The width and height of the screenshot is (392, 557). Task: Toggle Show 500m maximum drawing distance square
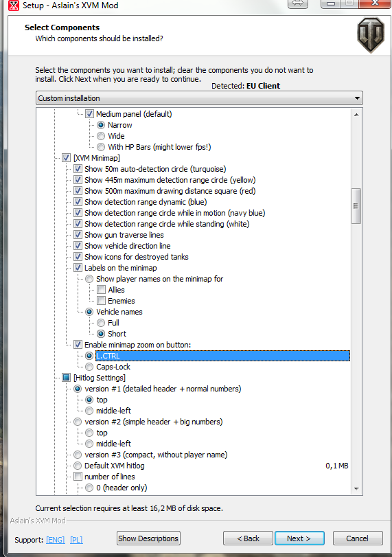click(x=78, y=191)
